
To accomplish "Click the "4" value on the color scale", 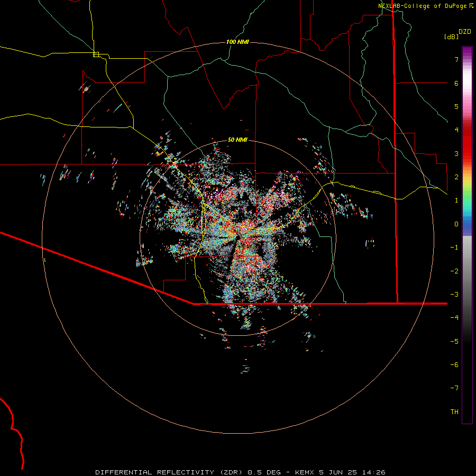I will (456, 130).
